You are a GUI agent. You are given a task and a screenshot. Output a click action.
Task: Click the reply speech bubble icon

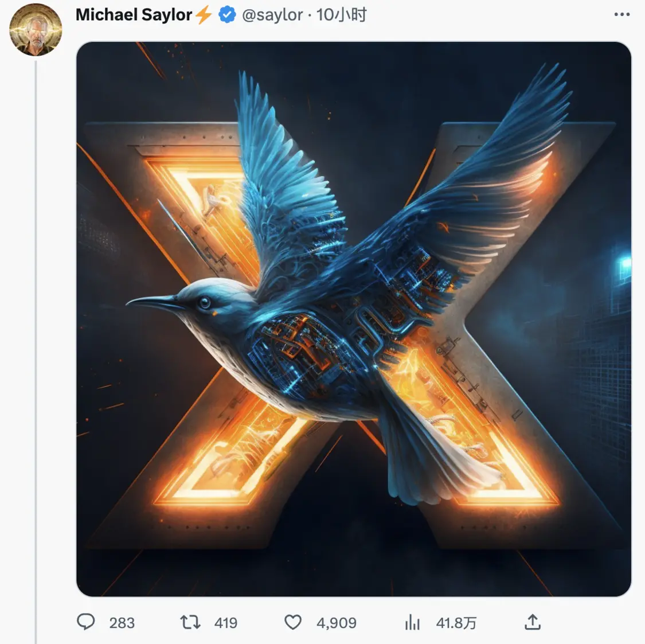pos(86,622)
